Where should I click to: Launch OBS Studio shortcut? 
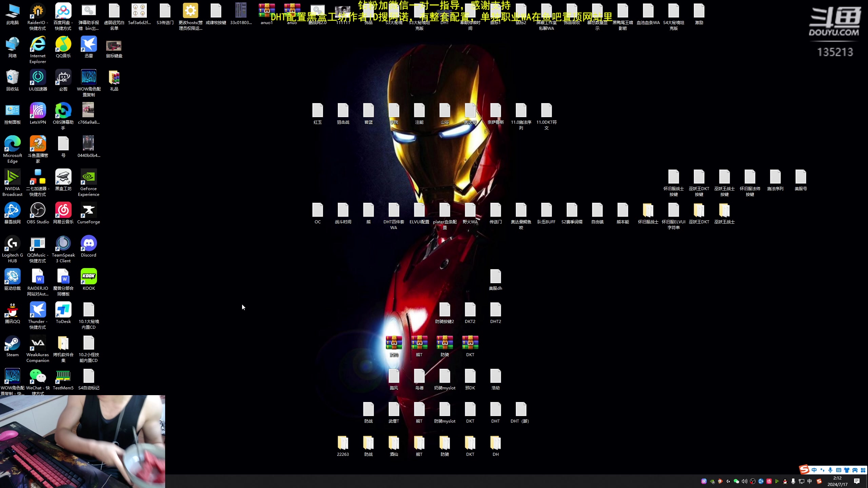[x=38, y=213]
